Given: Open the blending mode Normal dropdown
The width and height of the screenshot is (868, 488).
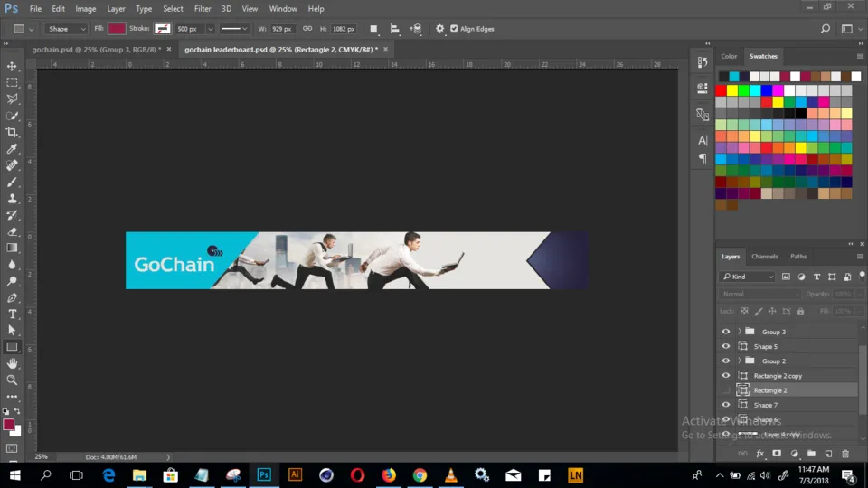Looking at the screenshot, I should coord(759,295).
